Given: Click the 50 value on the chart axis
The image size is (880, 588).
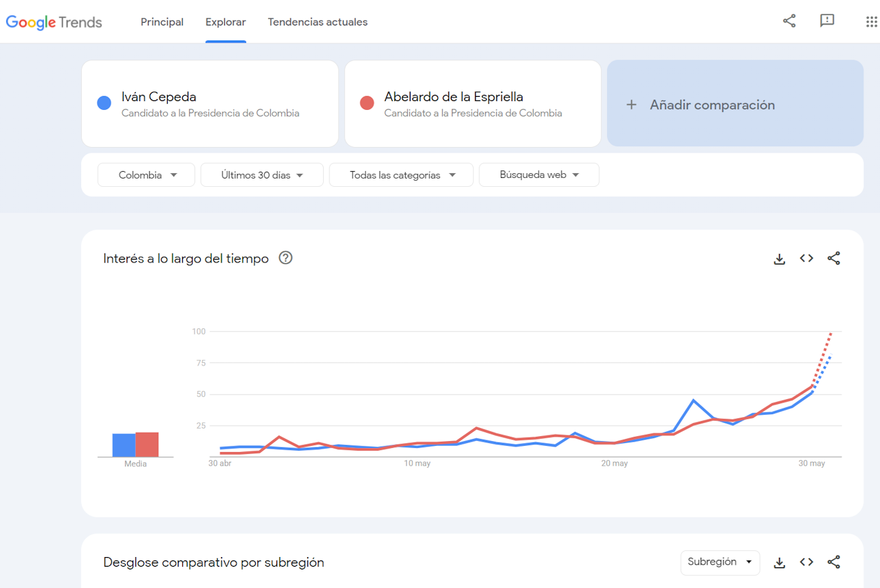Looking at the screenshot, I should tap(201, 394).
